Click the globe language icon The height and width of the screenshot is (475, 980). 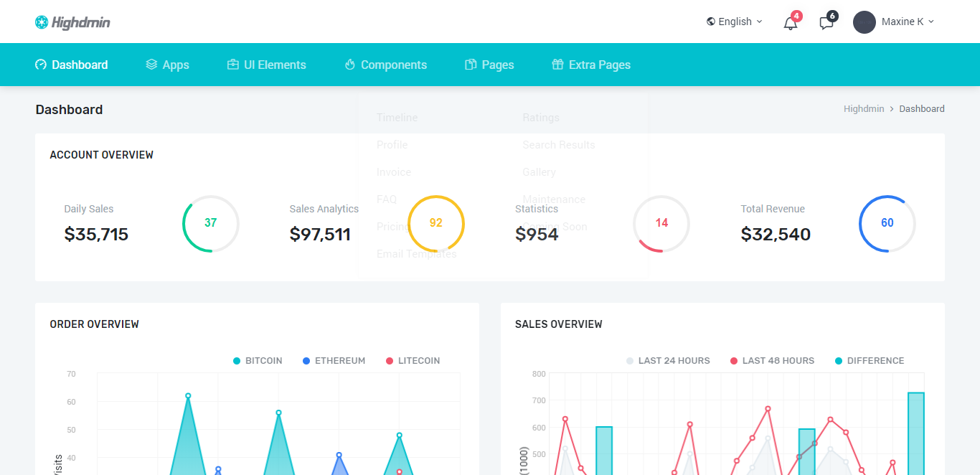pos(711,22)
